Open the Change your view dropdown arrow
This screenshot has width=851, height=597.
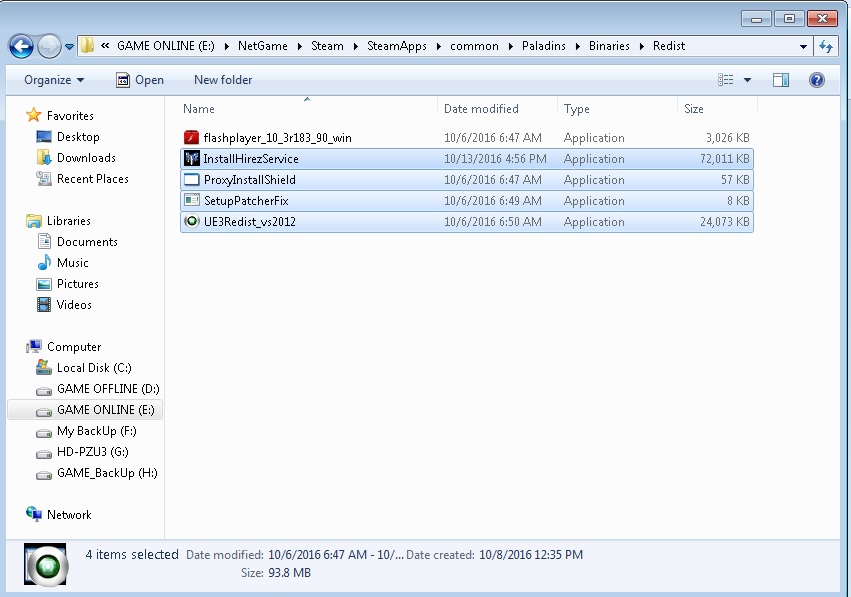pos(745,79)
